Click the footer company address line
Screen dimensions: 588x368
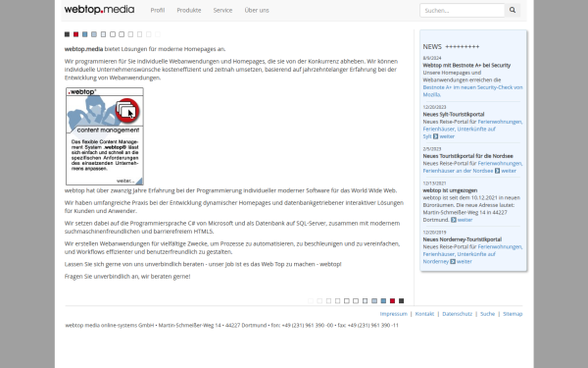(x=231, y=325)
